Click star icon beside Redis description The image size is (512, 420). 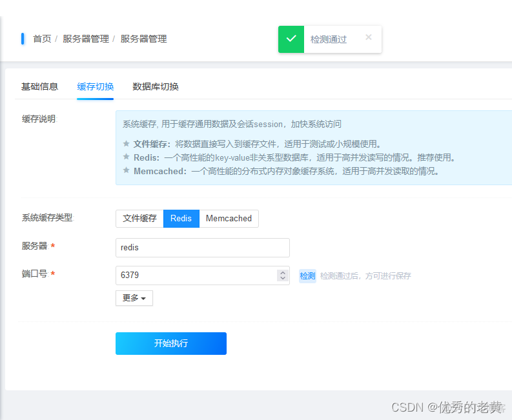point(127,157)
